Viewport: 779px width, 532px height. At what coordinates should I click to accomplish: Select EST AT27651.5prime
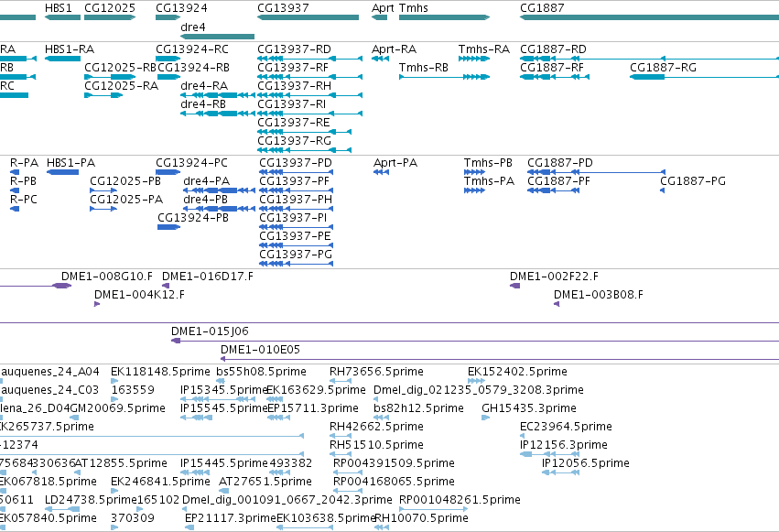click(x=224, y=491)
